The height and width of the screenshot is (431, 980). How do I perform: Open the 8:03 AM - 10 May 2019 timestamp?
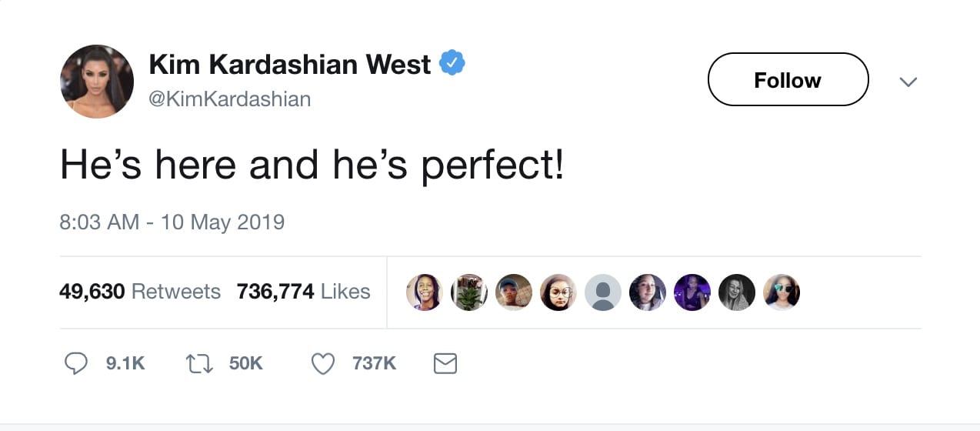point(172,222)
